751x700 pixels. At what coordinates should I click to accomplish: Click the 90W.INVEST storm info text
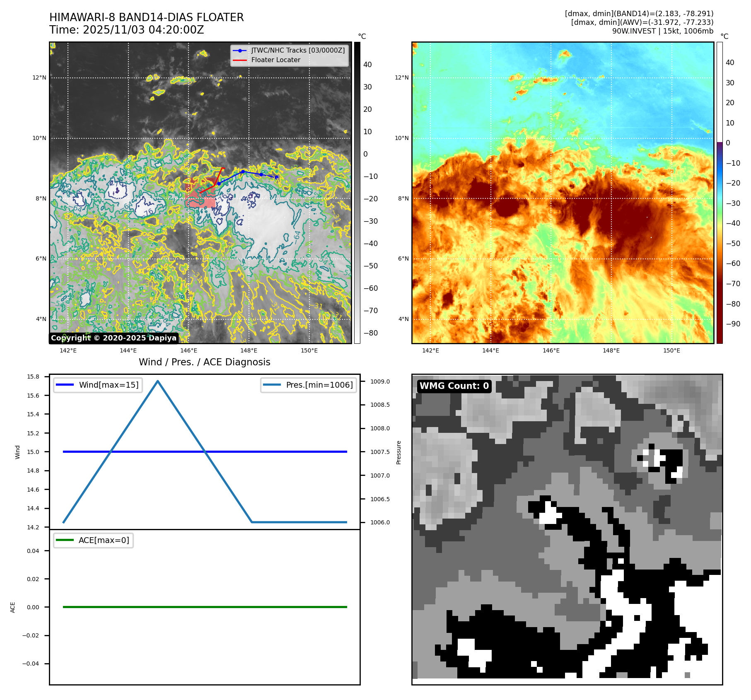662,31
